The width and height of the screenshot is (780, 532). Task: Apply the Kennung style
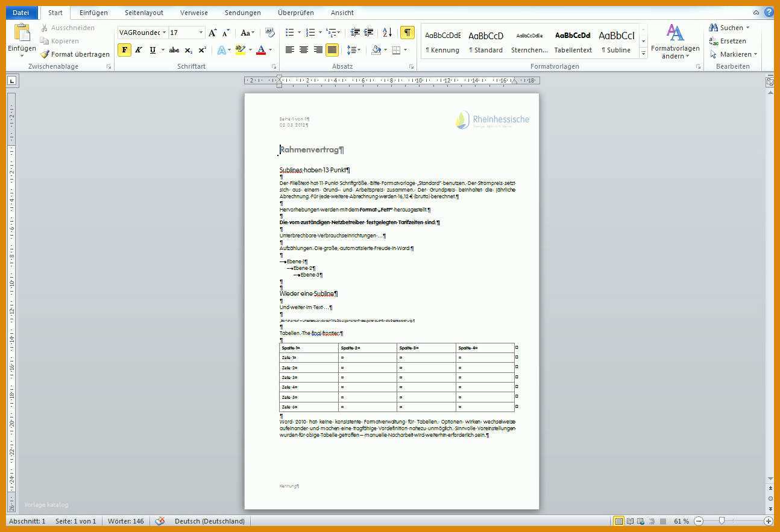(442, 42)
